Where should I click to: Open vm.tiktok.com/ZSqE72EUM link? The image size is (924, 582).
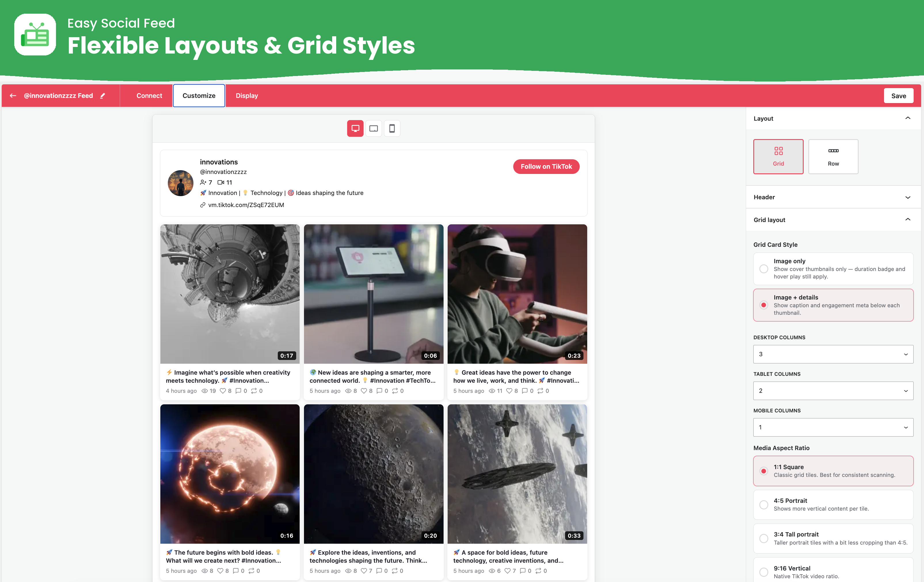click(246, 205)
